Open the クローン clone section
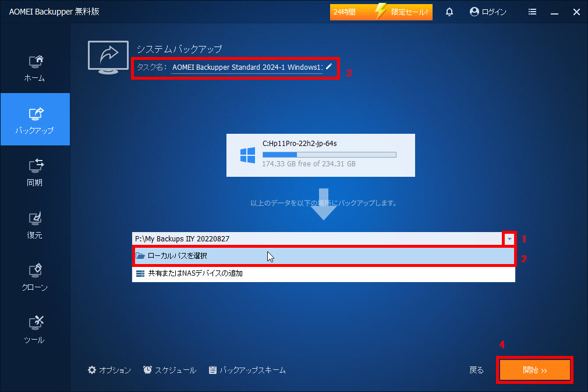The image size is (588, 392). [x=35, y=277]
